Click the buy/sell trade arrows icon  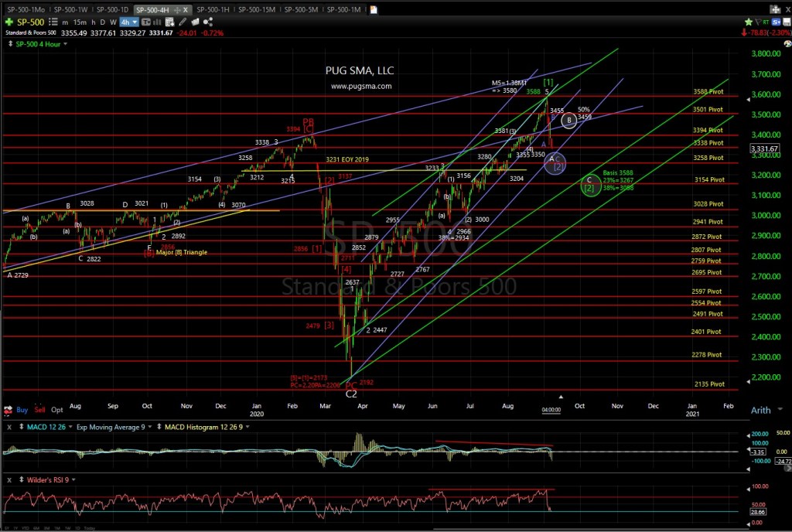point(8,411)
